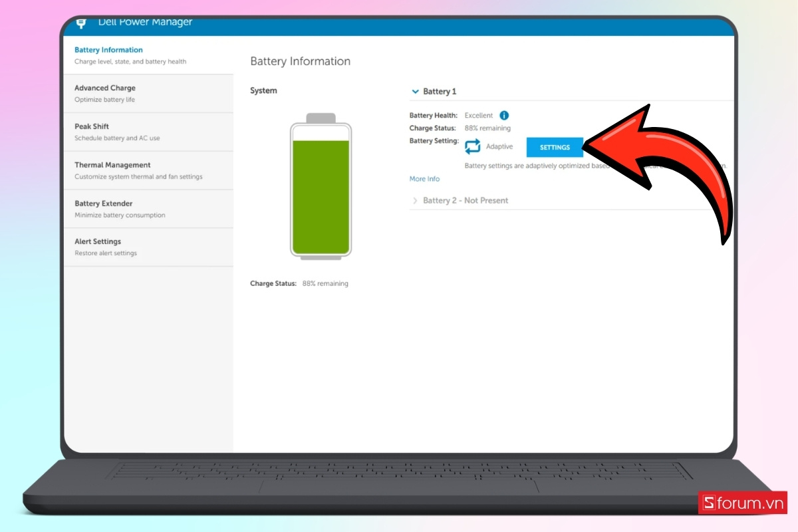Viewport: 798px width, 532px height.
Task: Click the Dell Power Manager title text
Action: point(145,23)
